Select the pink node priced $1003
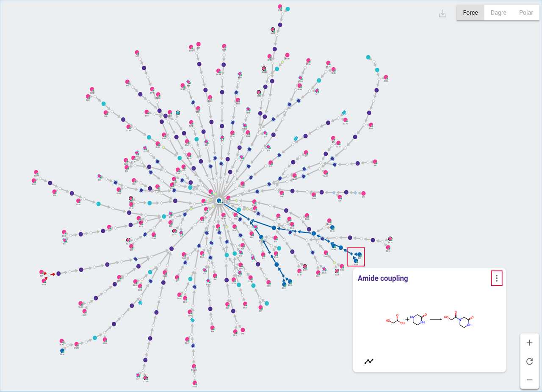Viewport: 542px width, 392px height. [326, 252]
